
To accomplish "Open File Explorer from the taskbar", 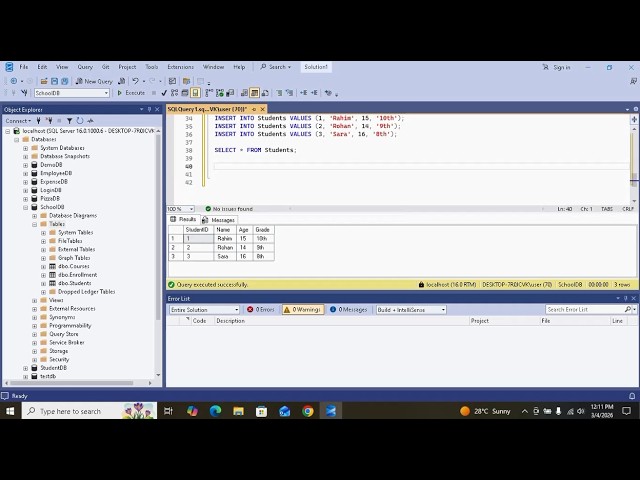I will [238, 411].
